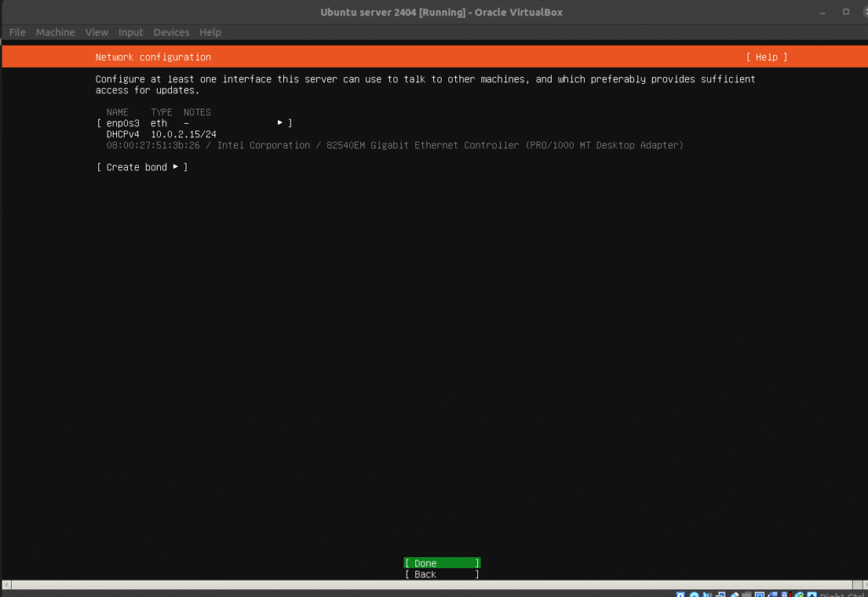Click the network adapter status icon
This screenshot has height=597, width=868.
pos(721,594)
